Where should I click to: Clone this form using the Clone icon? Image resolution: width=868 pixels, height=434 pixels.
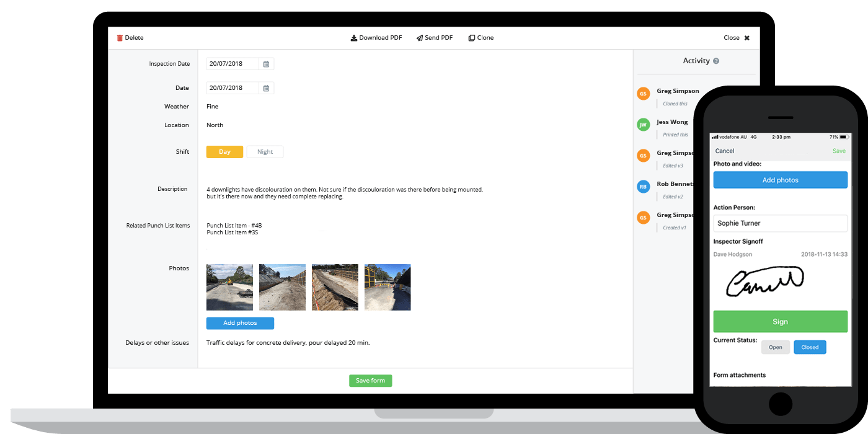pyautogui.click(x=472, y=37)
